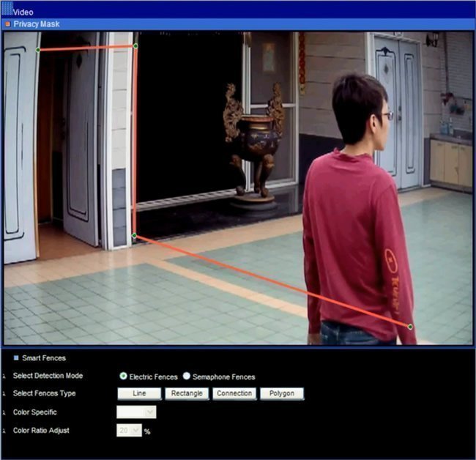Select the Semaphone Fences radio button

[x=187, y=376]
